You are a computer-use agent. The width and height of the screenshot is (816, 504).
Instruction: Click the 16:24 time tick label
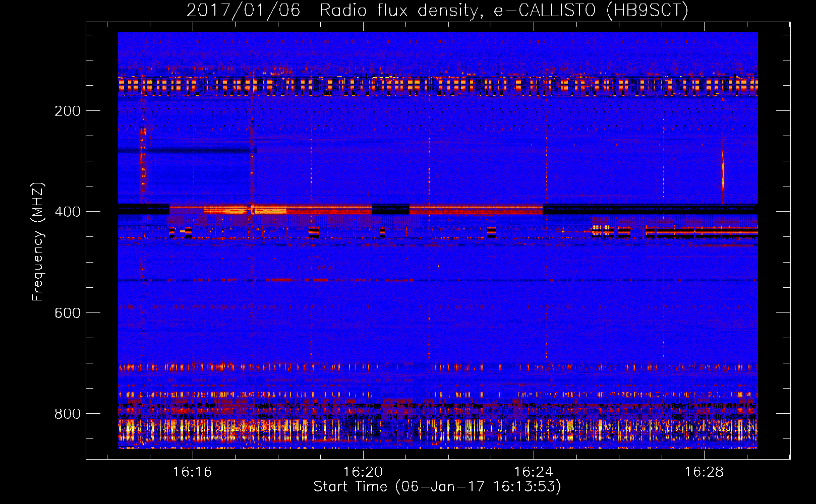tap(533, 472)
